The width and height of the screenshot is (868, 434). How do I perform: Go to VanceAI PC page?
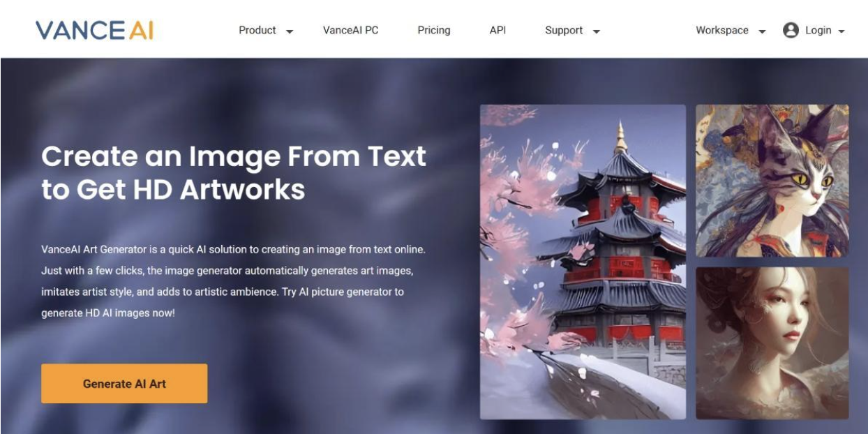click(x=350, y=30)
